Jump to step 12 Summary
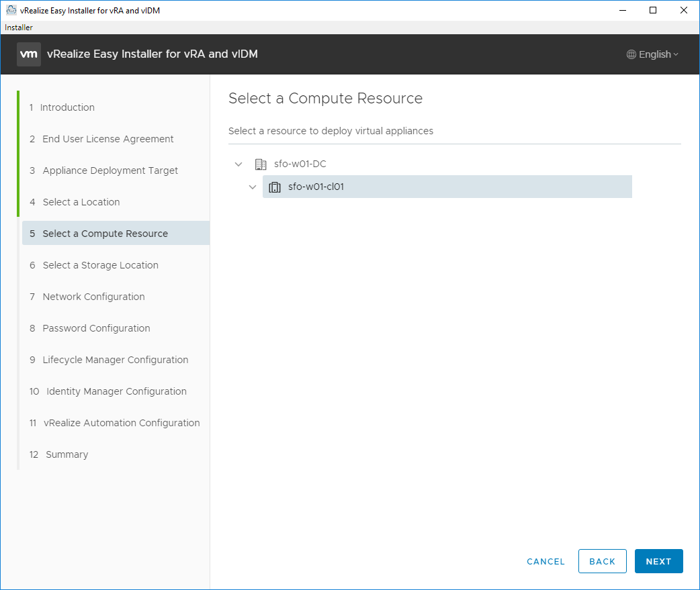Screen dimensions: 700x590 (x=59, y=454)
